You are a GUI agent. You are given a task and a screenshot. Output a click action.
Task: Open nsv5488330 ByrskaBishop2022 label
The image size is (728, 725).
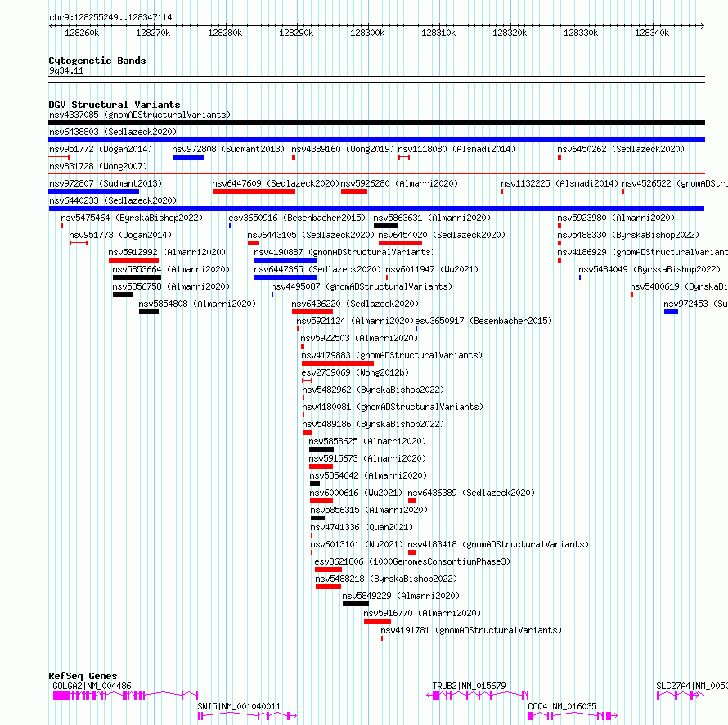coord(628,235)
